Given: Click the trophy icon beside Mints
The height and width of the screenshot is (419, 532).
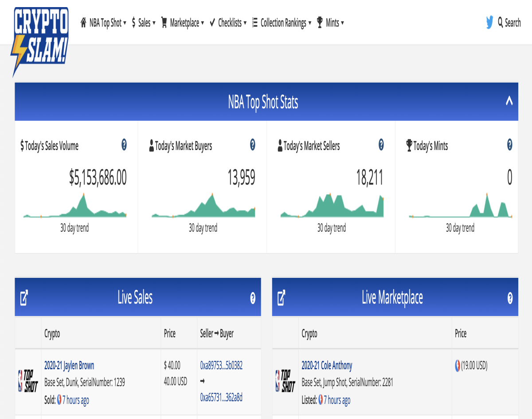Looking at the screenshot, I should (x=320, y=22).
